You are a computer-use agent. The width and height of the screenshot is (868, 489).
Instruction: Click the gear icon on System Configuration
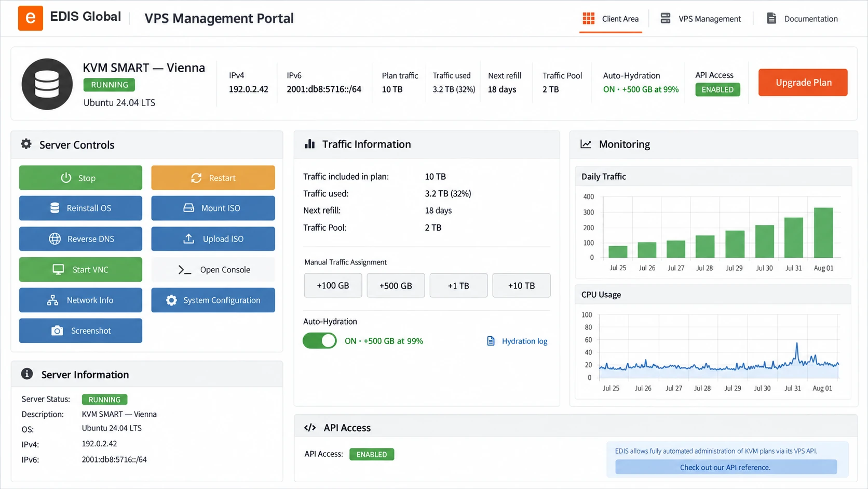click(x=171, y=300)
